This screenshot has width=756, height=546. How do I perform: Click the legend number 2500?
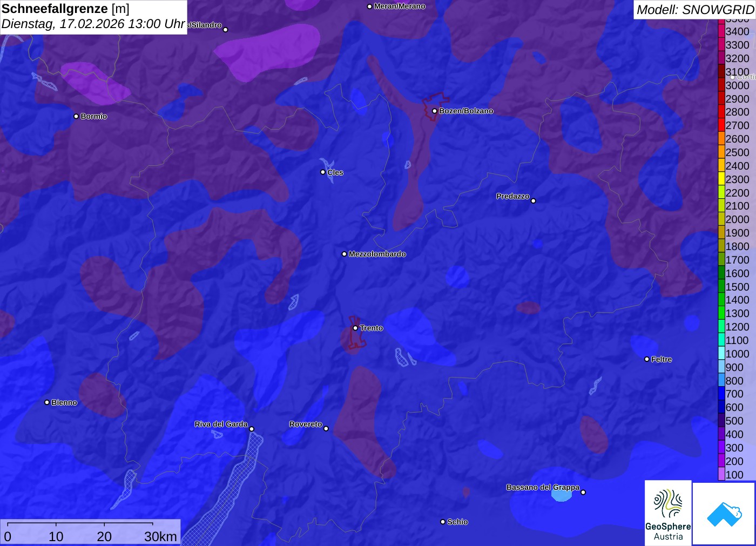pyautogui.click(x=738, y=152)
